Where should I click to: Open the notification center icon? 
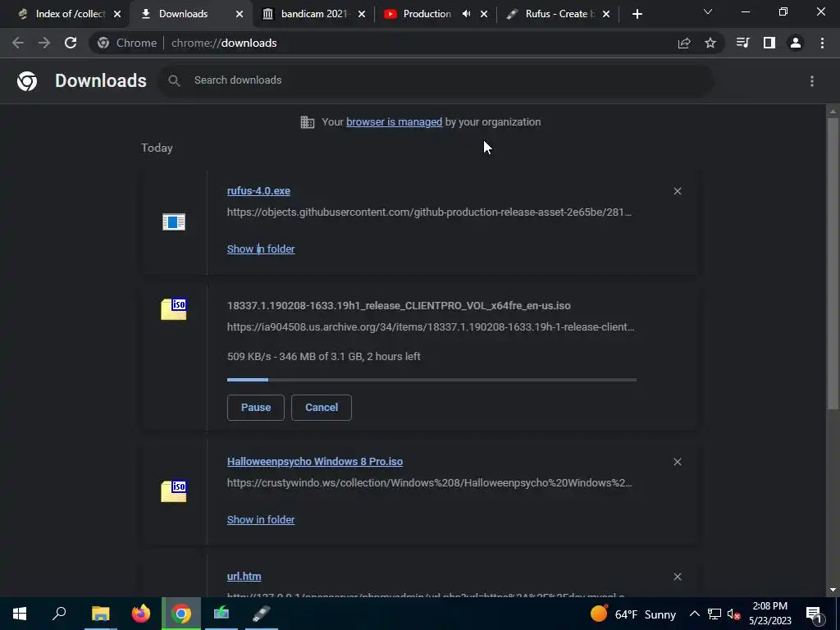click(813, 614)
